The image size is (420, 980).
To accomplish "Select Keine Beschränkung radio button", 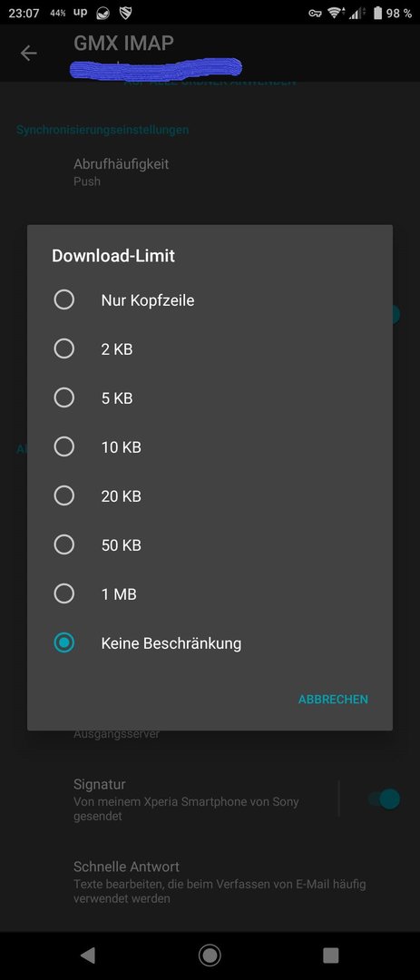I will 63,642.
